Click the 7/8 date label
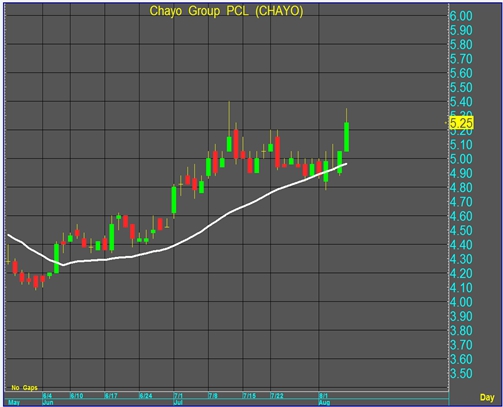 pos(213,396)
